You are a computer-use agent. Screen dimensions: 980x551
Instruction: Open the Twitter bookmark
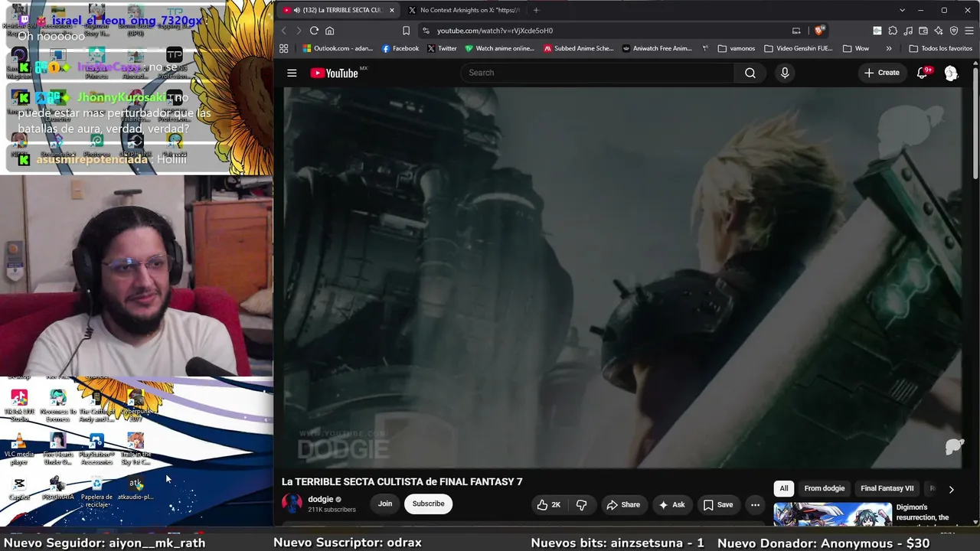pos(442,48)
